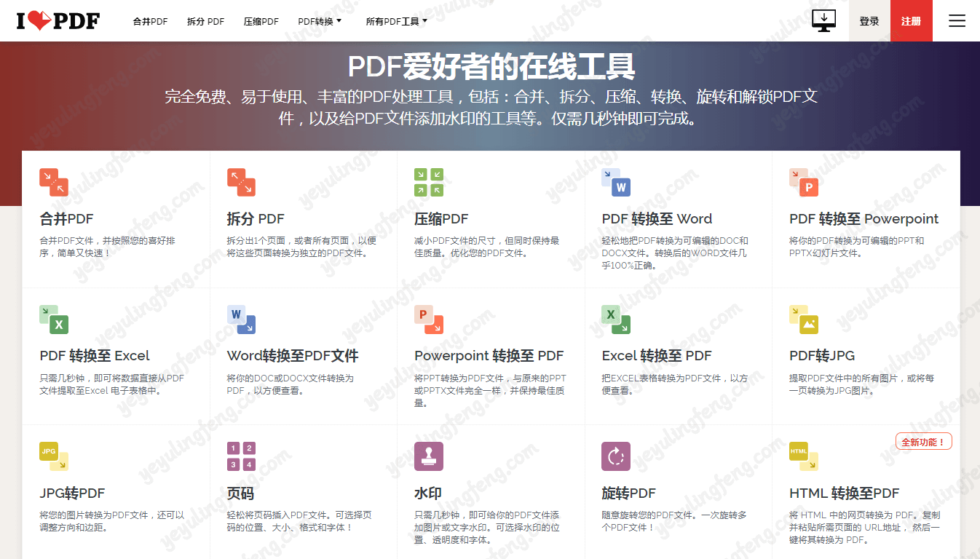Open the hamburger menu icon
Screen dimensions: 980x559
coord(957,21)
